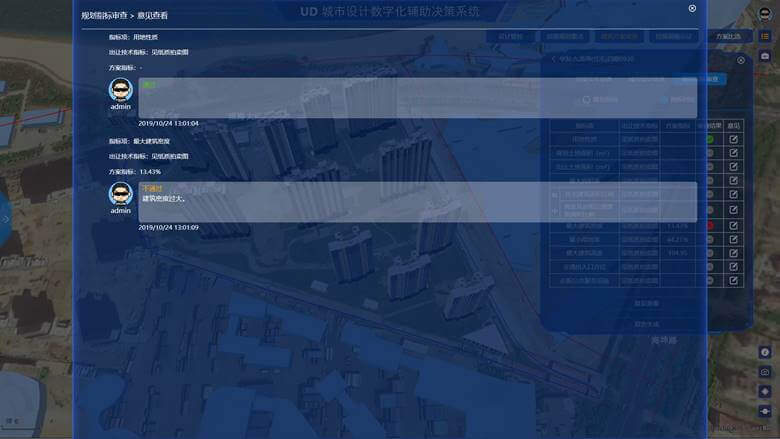Screen dimensions: 780x439
Task: Open the user avatar menu at top right
Action: 765,13
